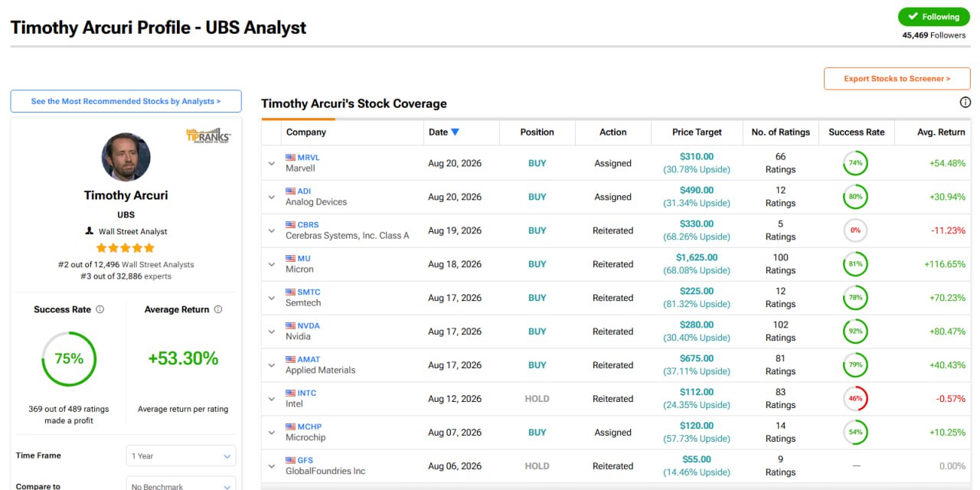
Task: Click Export Stocks to Screener button
Action: 897,78
